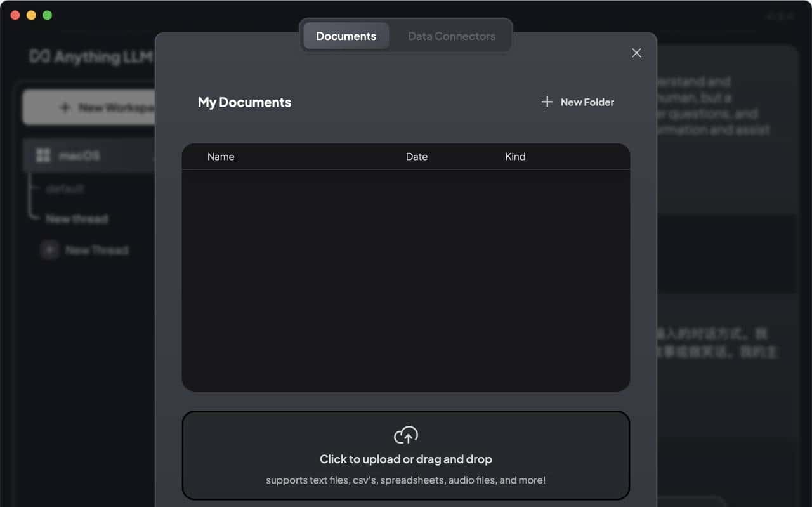Click the cloud upload icon
This screenshot has width=812, height=507.
(x=406, y=435)
